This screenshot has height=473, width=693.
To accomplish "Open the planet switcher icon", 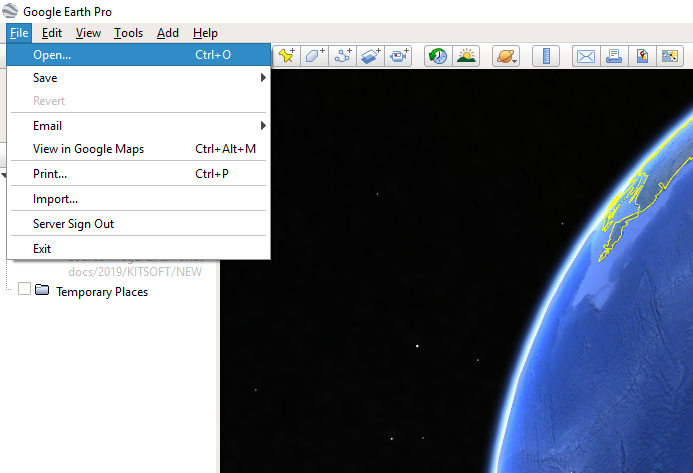I will tap(506, 56).
